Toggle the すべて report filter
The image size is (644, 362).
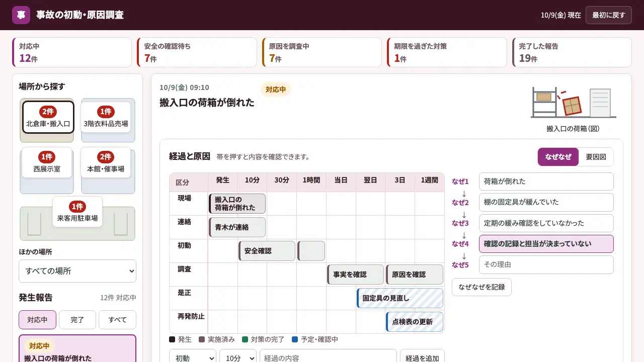click(x=117, y=320)
